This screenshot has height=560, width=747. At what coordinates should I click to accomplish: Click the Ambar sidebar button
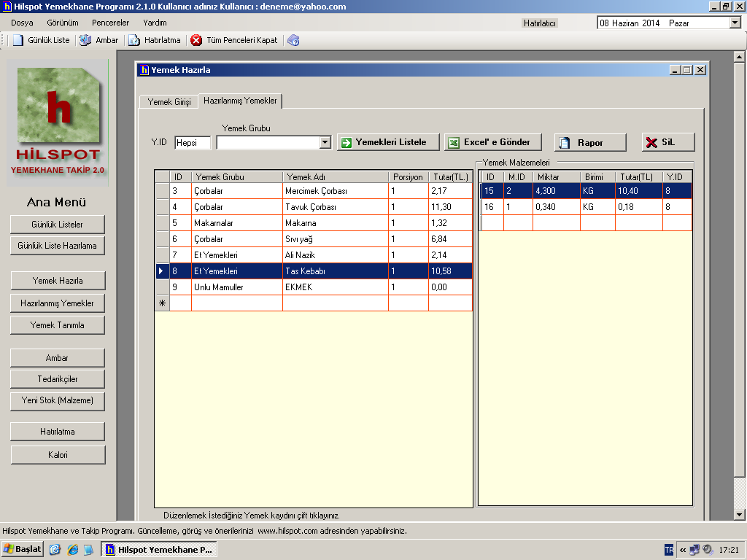pyautogui.click(x=57, y=358)
